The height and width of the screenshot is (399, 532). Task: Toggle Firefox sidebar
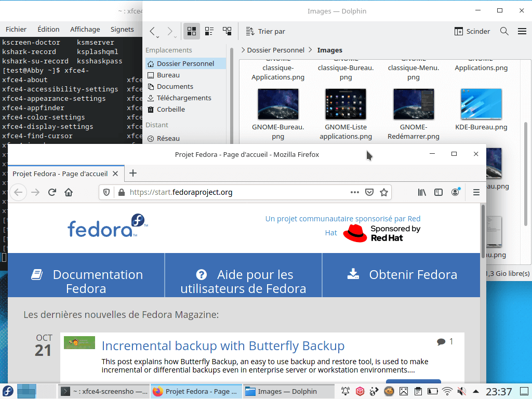pyautogui.click(x=438, y=192)
